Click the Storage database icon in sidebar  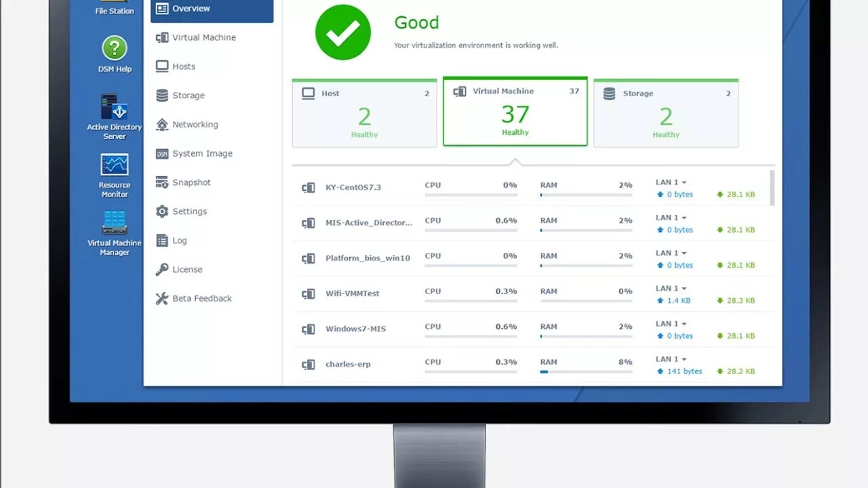[x=162, y=96]
